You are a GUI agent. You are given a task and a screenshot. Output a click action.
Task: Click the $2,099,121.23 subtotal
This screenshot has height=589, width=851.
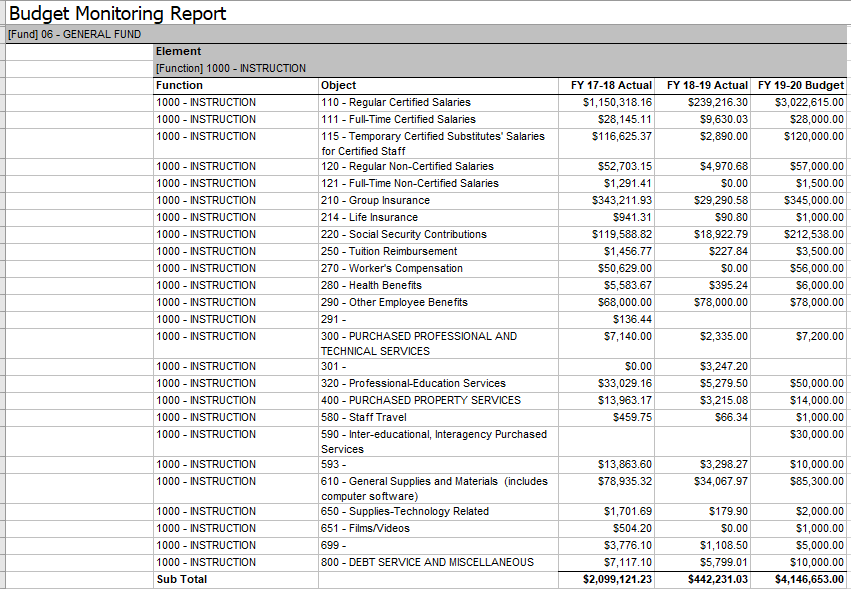click(618, 580)
